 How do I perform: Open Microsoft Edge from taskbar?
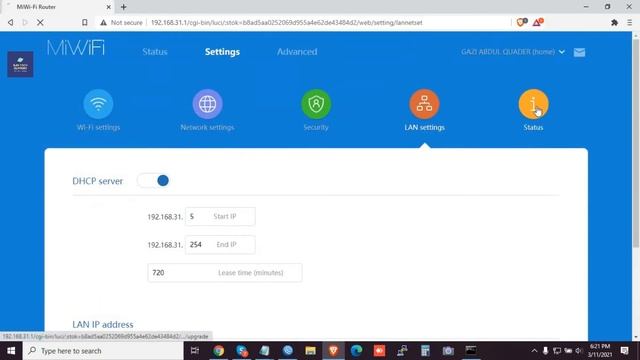click(356, 351)
